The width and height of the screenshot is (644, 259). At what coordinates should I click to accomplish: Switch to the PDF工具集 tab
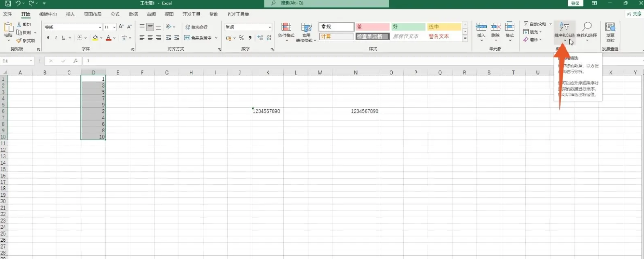coord(238,14)
